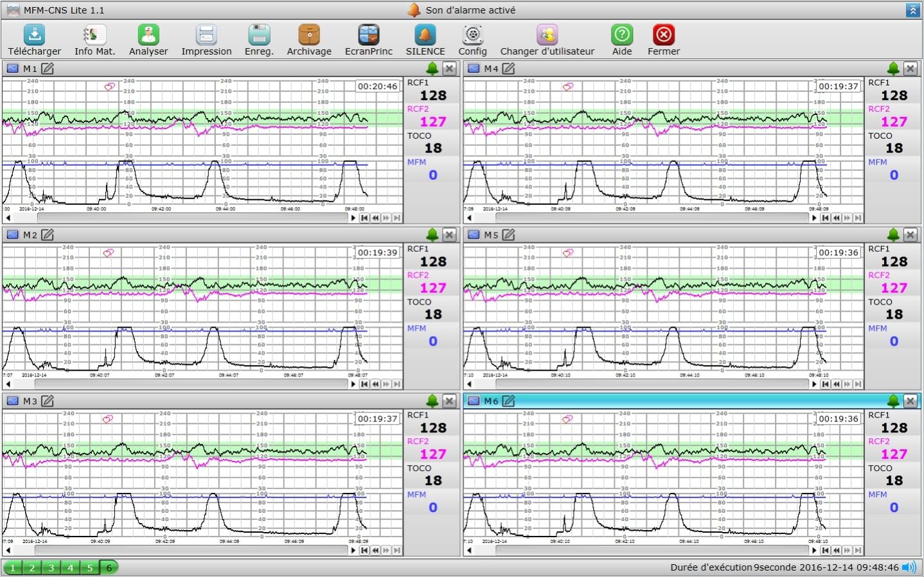Toggle the alarm bell on monitor M1
The width and height of the screenshot is (924, 577).
tap(432, 69)
